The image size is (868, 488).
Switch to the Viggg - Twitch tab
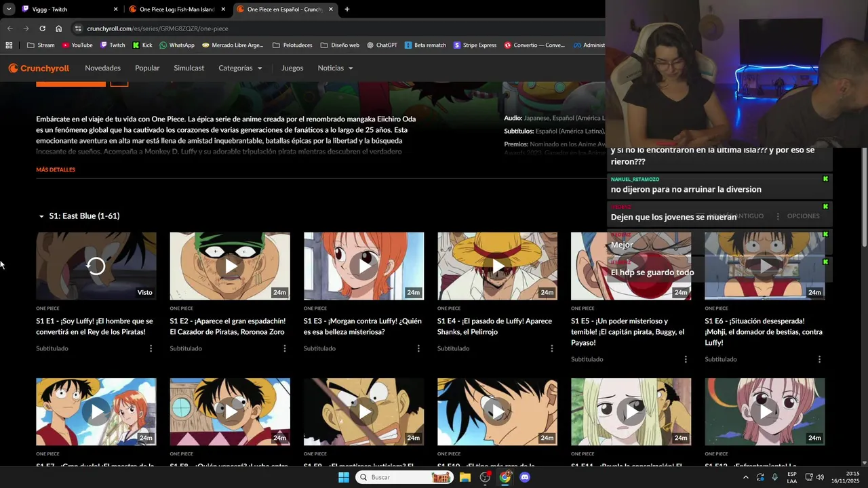(68, 9)
